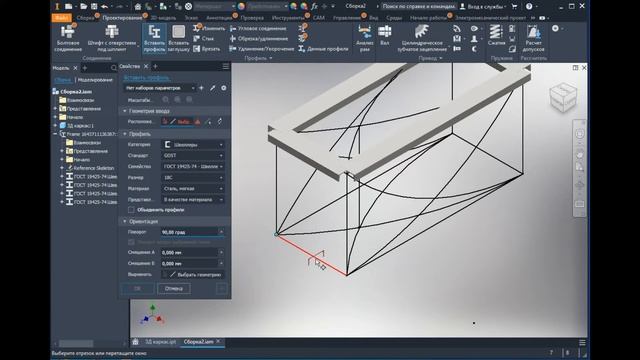Switch to the CAM ribbon tab
The width and height of the screenshot is (640, 360).
pos(319,18)
